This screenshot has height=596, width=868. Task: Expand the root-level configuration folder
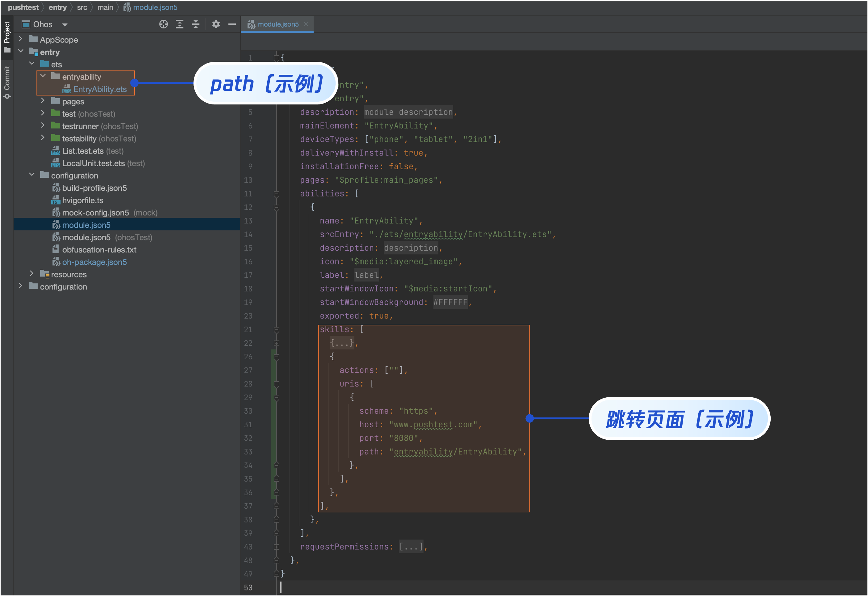[20, 286]
